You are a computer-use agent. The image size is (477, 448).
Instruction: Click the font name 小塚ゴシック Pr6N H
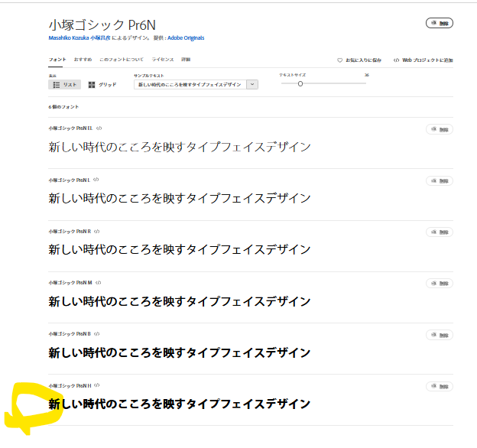pyautogui.click(x=70, y=385)
